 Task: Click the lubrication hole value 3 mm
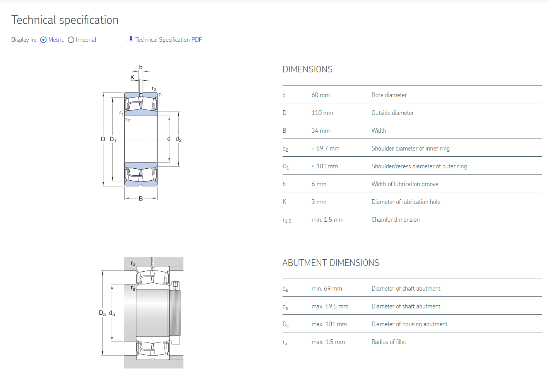tap(319, 202)
